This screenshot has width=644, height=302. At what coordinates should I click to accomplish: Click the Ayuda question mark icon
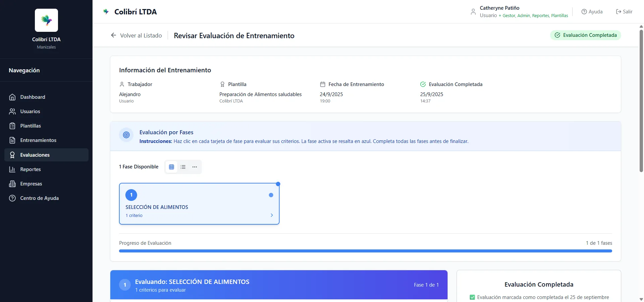click(x=584, y=12)
